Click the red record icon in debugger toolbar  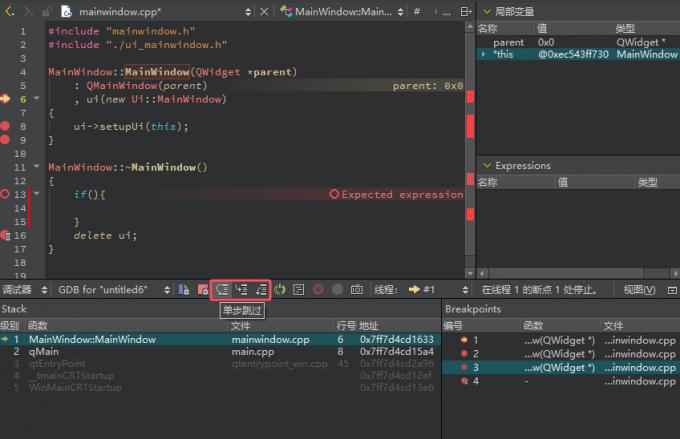[318, 289]
